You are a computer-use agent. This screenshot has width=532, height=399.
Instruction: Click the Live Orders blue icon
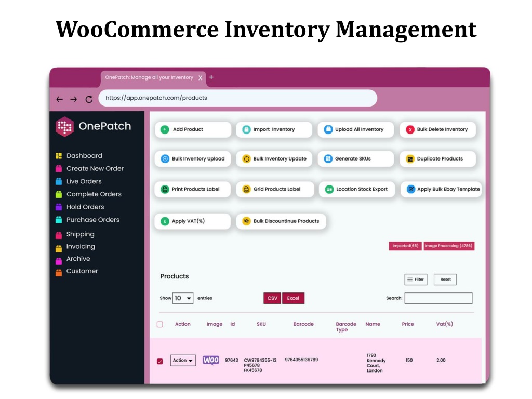point(59,181)
